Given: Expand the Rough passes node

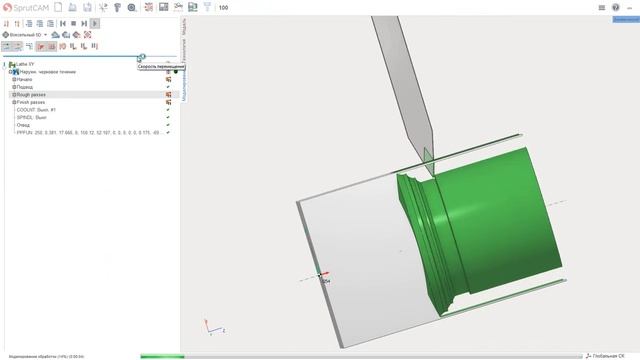Looking at the screenshot, I should 14,95.
